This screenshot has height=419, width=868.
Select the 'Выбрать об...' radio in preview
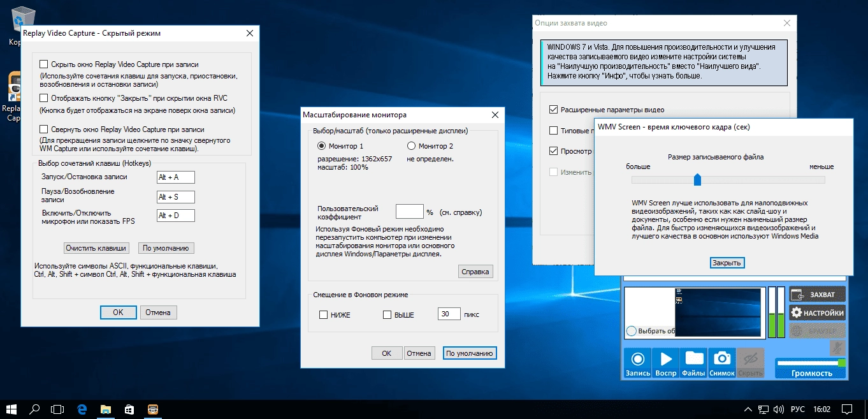[631, 331]
